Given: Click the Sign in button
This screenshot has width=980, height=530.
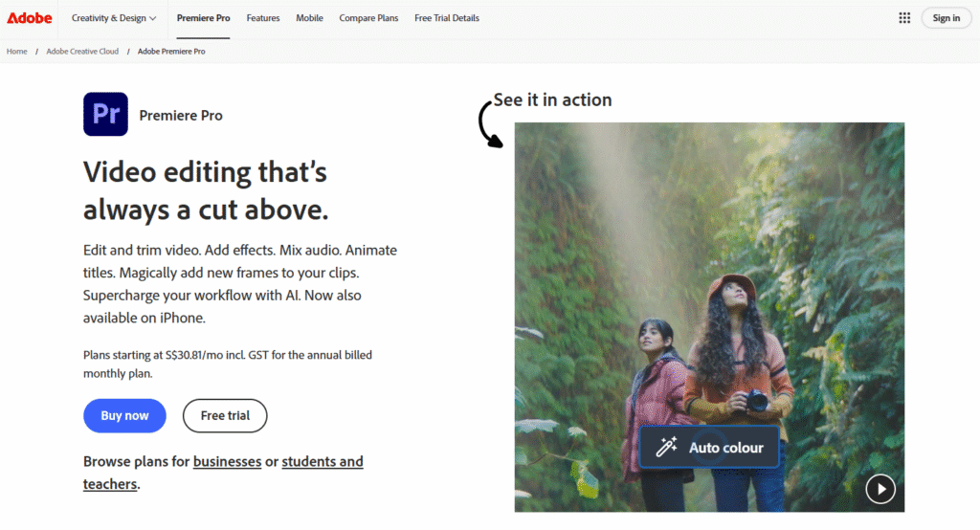Looking at the screenshot, I should (x=947, y=18).
